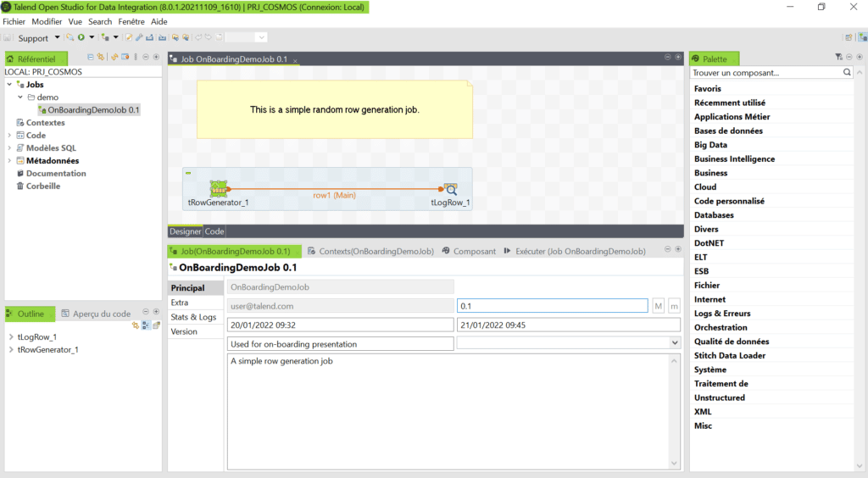Click the Palette filter funnel icon
This screenshot has height=478, width=868.
pyautogui.click(x=838, y=57)
